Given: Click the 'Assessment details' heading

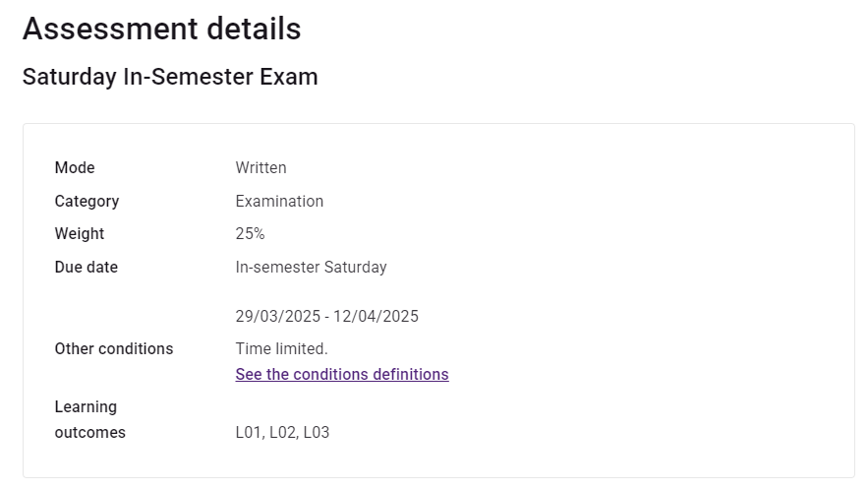Looking at the screenshot, I should click(x=161, y=29).
